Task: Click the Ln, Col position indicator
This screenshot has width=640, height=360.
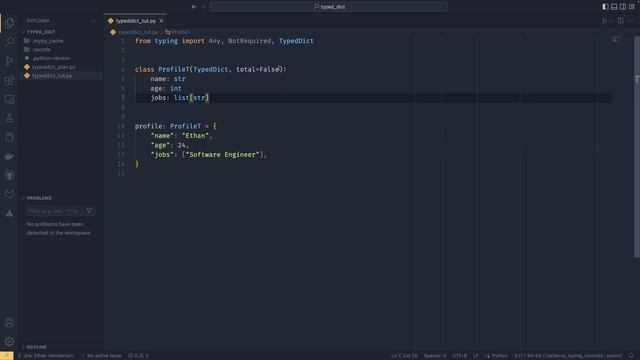Action: point(404,356)
